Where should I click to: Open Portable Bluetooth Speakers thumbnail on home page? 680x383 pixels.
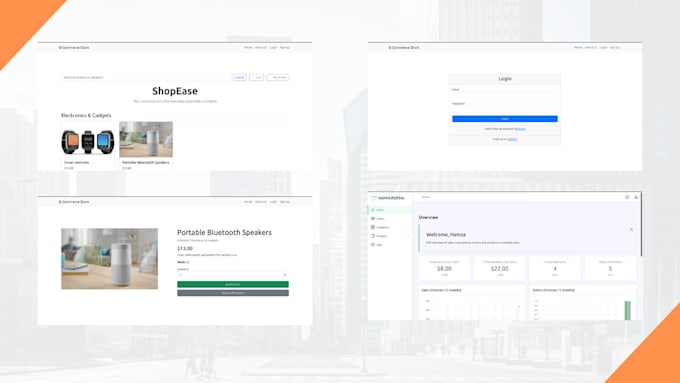click(146, 140)
